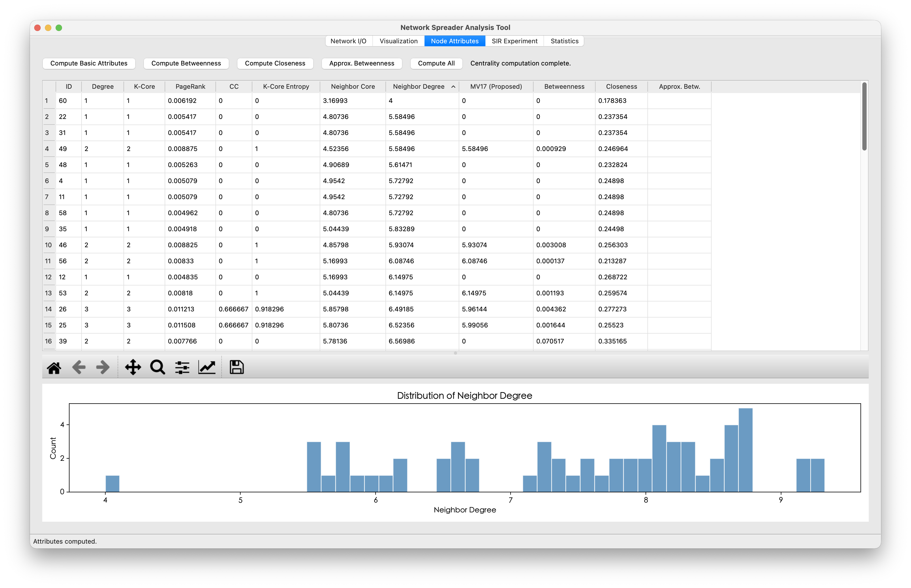Click the forward arrow plot icon
Screen dimensions: 911x588
point(102,368)
